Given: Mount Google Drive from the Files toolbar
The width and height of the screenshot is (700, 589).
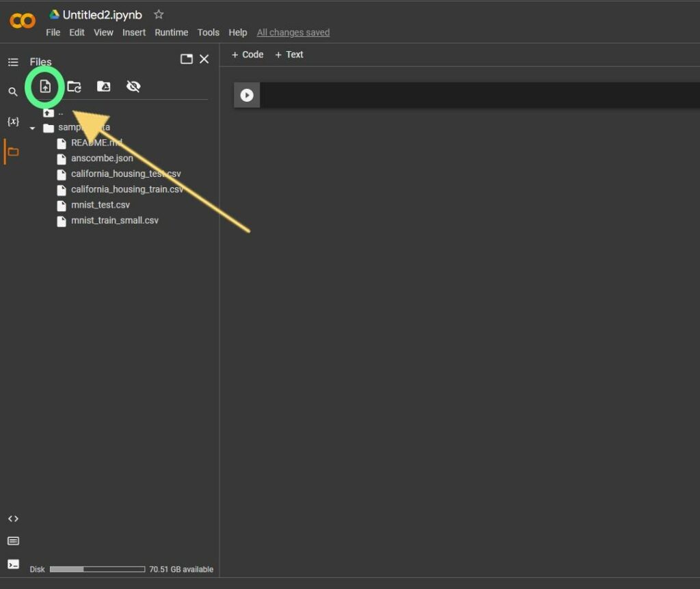Looking at the screenshot, I should point(104,86).
